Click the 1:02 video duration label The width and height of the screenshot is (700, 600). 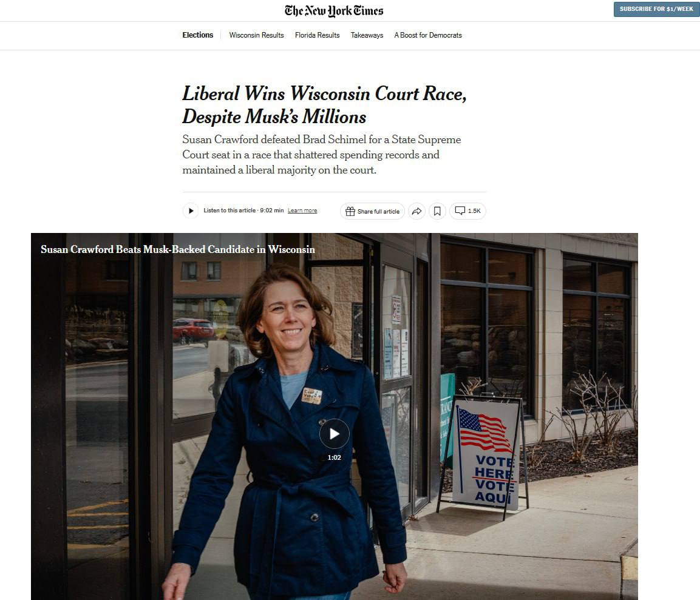[335, 457]
